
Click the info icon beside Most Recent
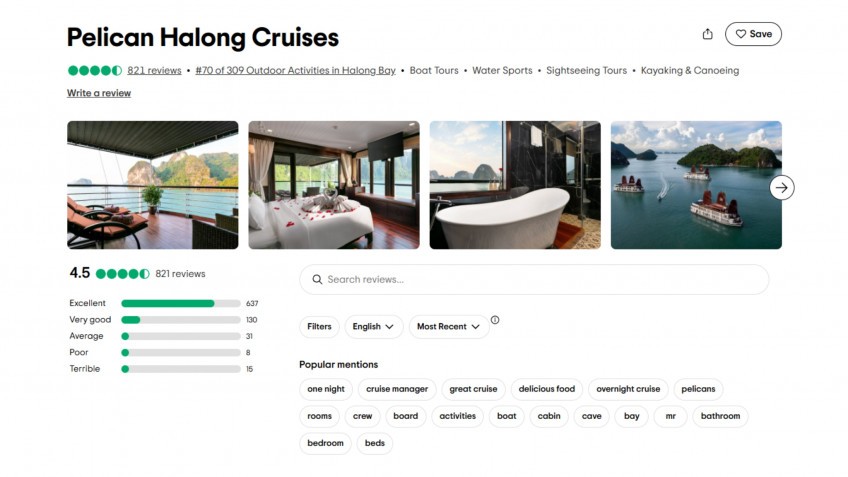[495, 321]
